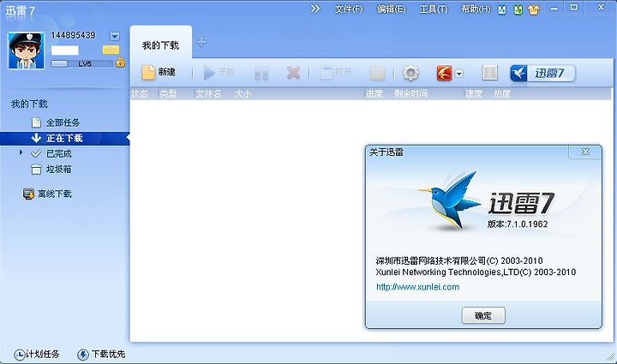Sort by the 热度 column header

(502, 94)
